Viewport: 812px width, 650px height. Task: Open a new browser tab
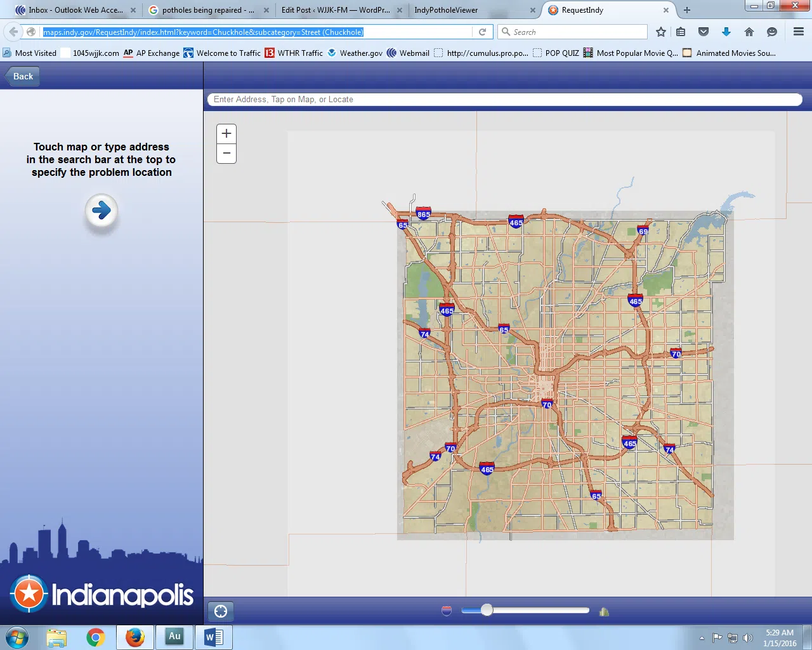point(687,10)
